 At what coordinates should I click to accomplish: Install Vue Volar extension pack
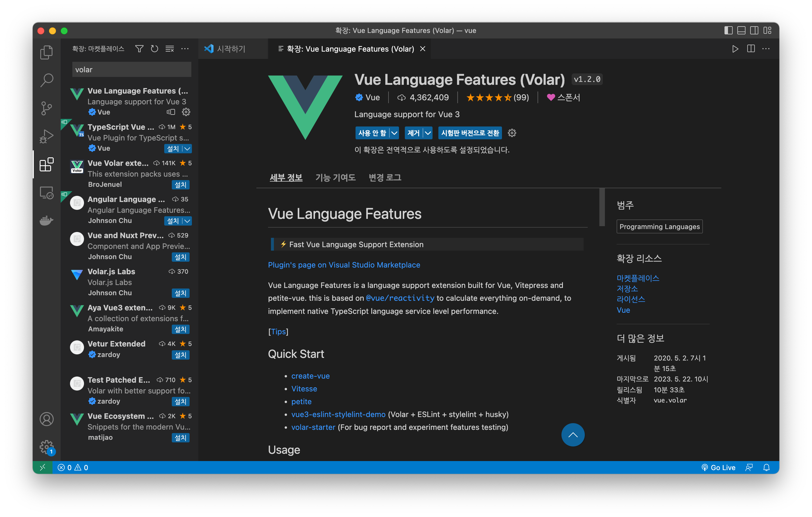181,185
